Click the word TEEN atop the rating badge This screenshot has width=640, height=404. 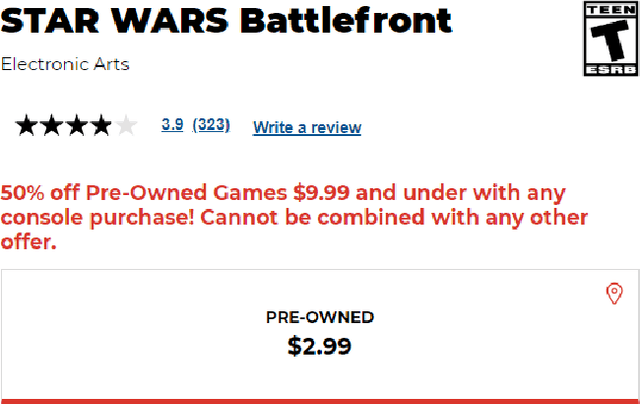pyautogui.click(x=610, y=7)
